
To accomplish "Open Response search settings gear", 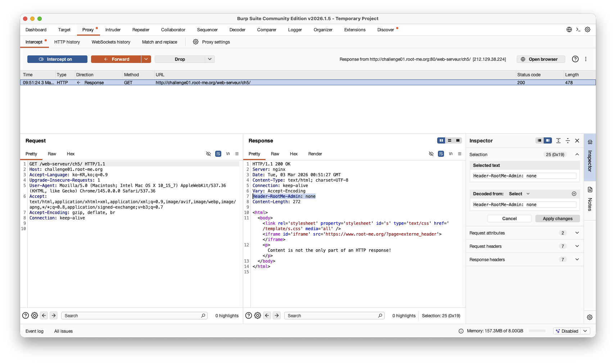I will [258, 315].
